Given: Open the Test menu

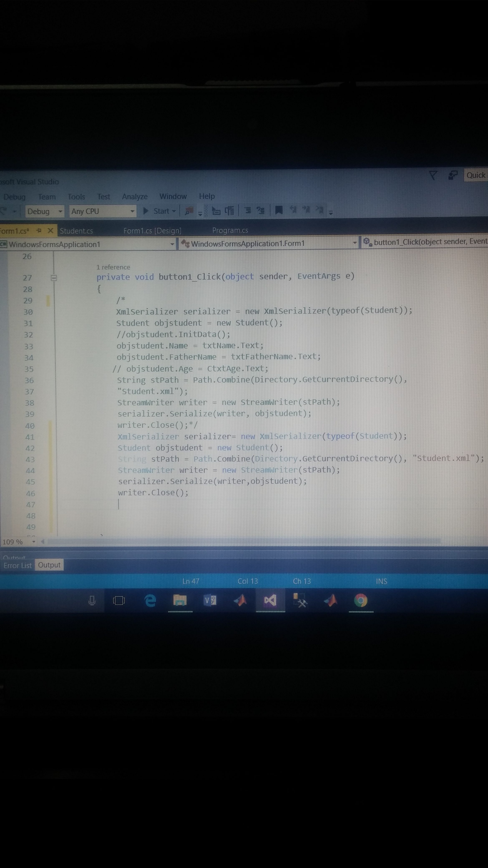Looking at the screenshot, I should 103,196.
